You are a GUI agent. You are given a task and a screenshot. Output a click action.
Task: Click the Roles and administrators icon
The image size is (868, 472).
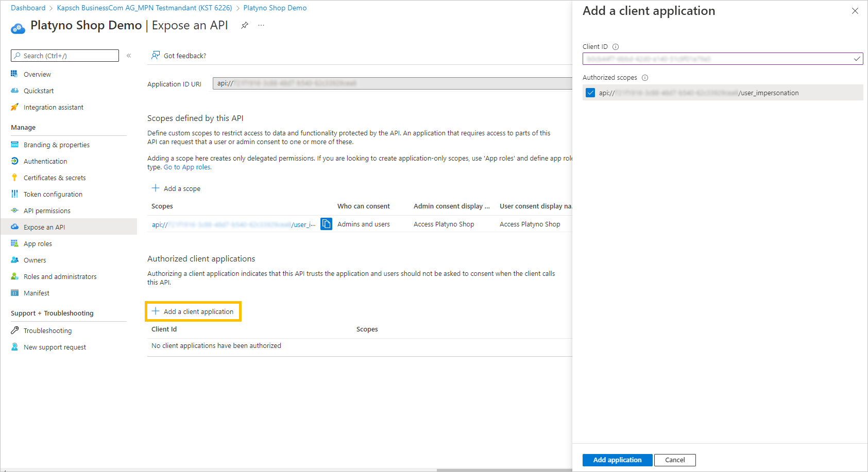tap(14, 276)
